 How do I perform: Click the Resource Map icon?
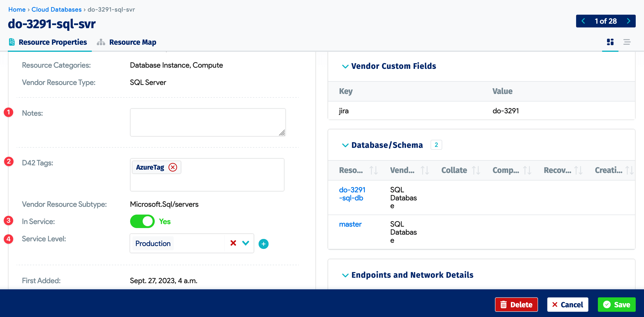[x=101, y=42]
